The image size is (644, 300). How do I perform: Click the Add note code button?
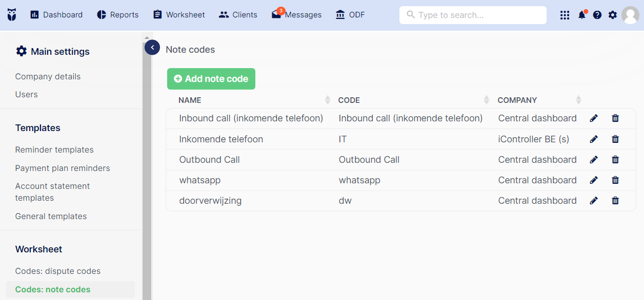pyautogui.click(x=211, y=79)
